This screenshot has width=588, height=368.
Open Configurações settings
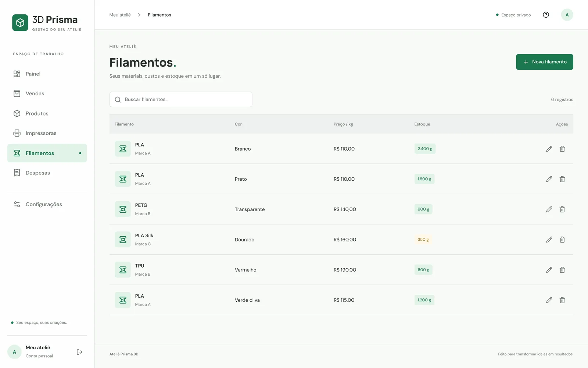coord(47,204)
